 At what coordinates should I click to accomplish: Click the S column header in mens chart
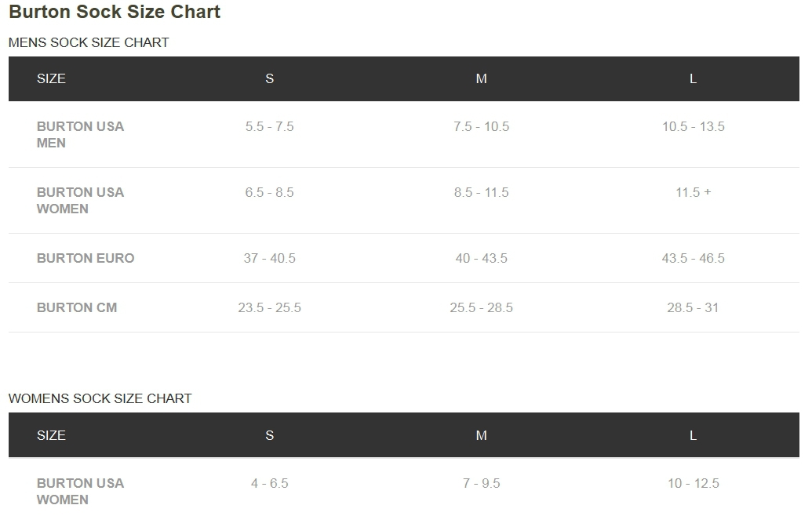point(269,78)
